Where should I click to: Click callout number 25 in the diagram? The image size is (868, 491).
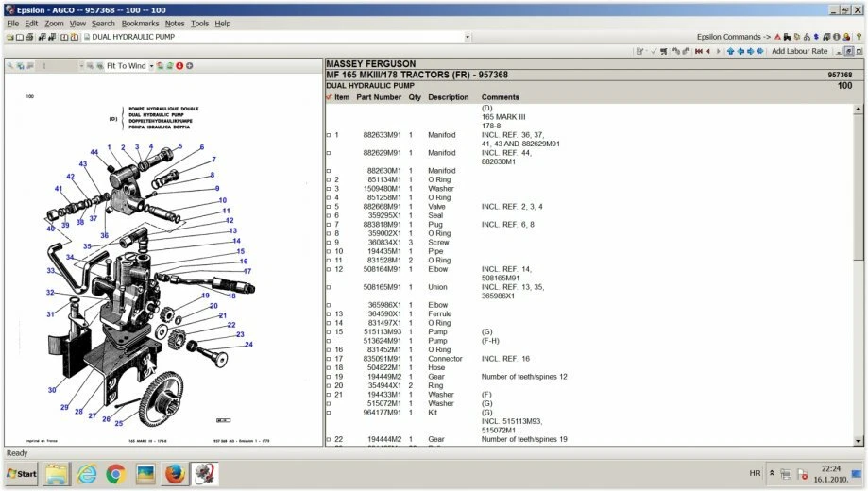pyautogui.click(x=118, y=423)
